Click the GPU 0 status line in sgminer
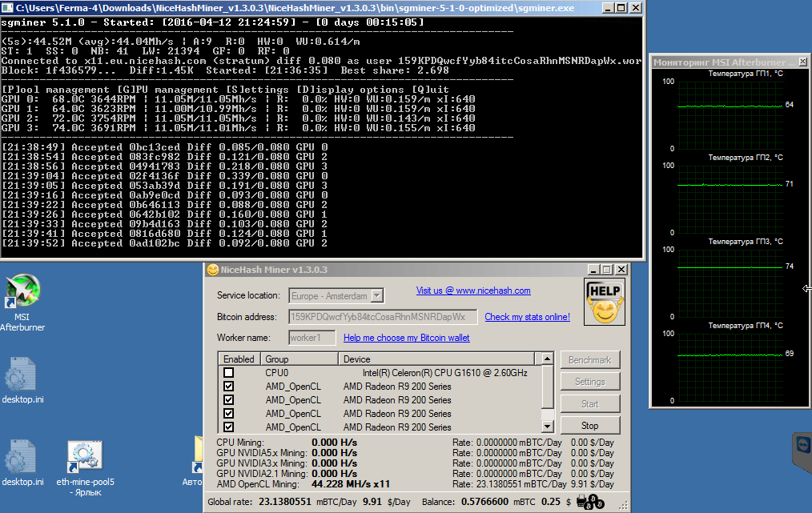Image resolution: width=812 pixels, height=513 pixels. point(238,99)
